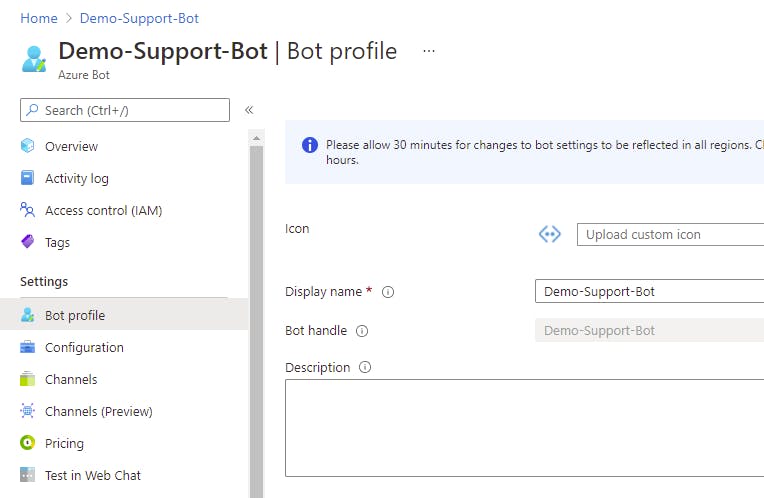Screen dimensions: 764x498
Task: Click the Configuration briefcase icon
Action: 28,347
